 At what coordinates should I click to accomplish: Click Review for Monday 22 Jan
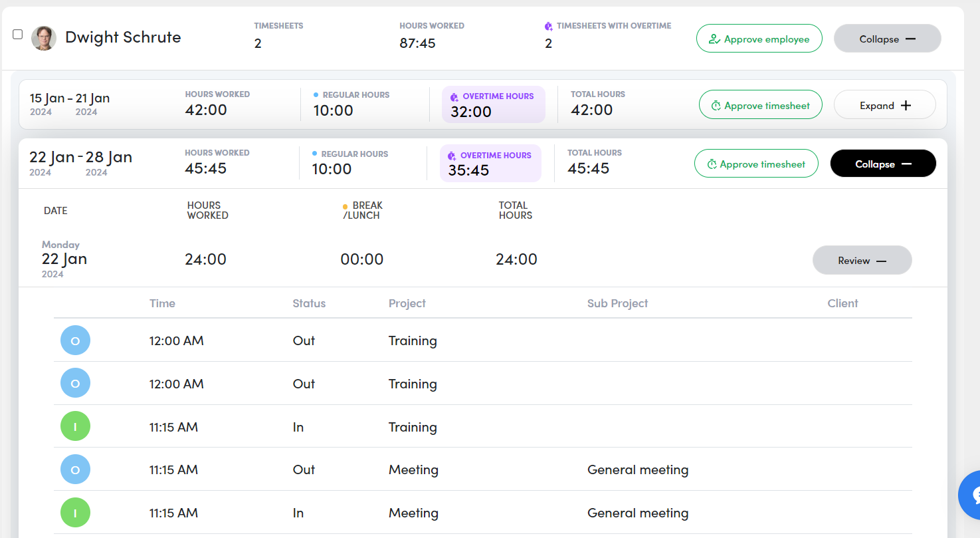(x=862, y=260)
